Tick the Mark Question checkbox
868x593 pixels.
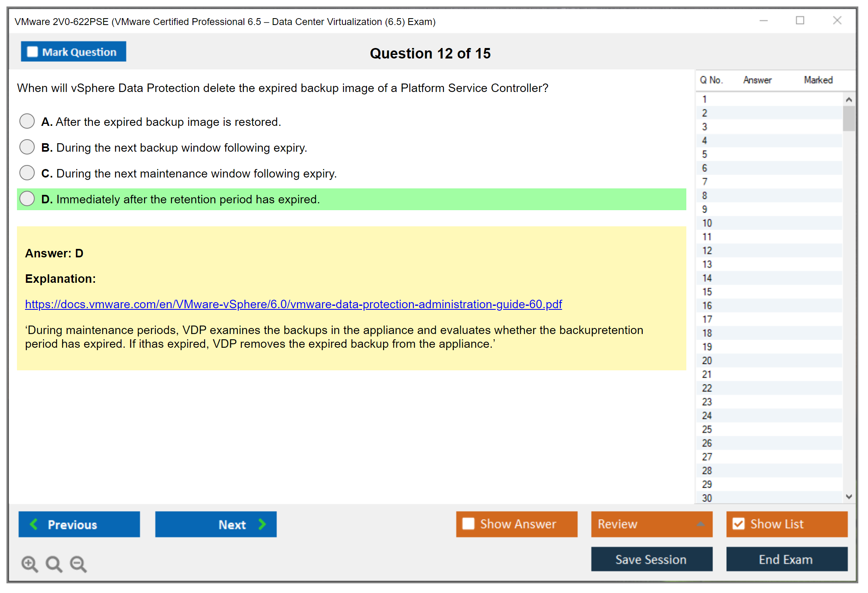32,52
